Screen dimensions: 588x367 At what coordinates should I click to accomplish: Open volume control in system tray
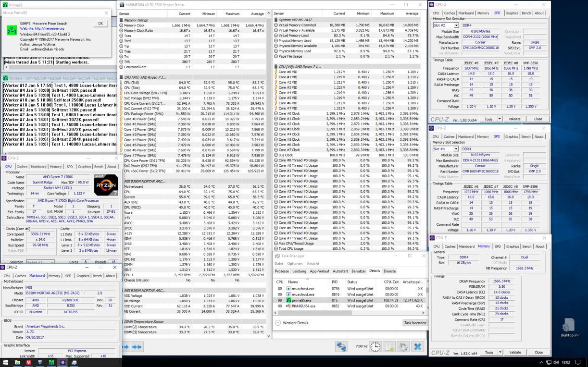[x=556, y=362]
